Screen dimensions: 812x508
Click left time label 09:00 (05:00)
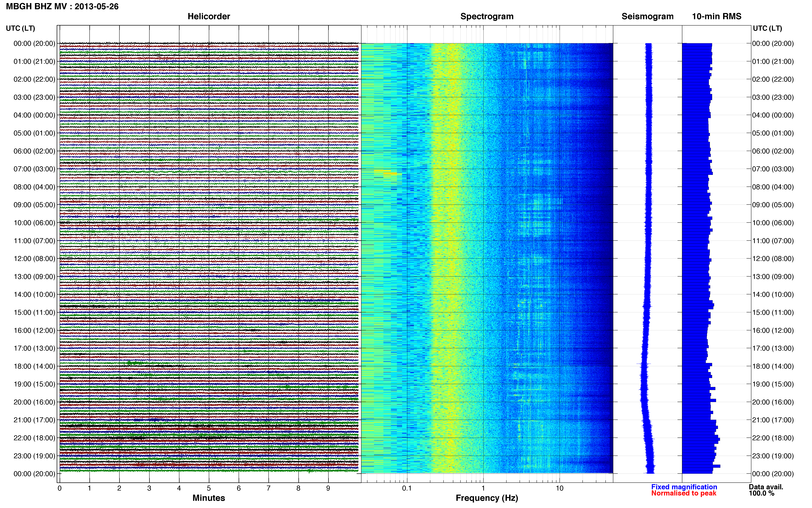point(34,205)
